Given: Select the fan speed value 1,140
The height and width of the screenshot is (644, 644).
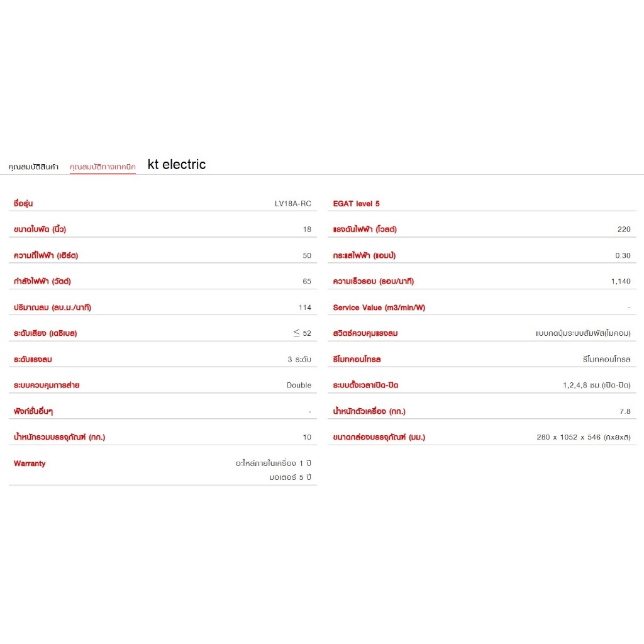Looking at the screenshot, I should 620,281.
